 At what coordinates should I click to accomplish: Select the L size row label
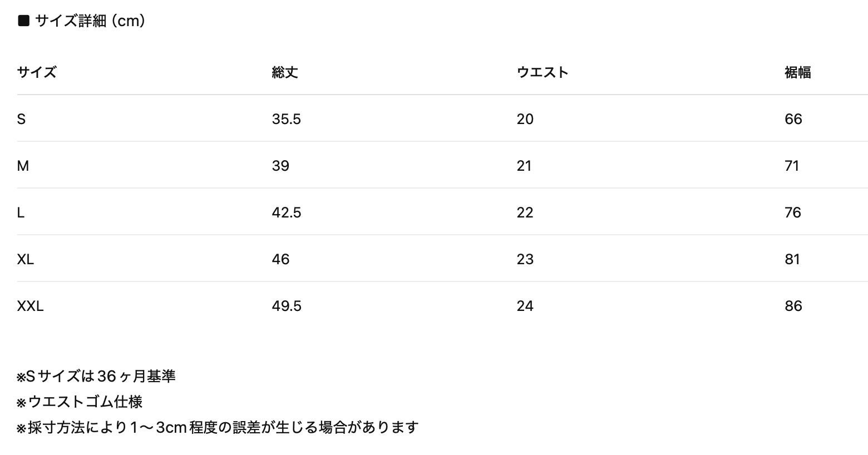click(21, 212)
